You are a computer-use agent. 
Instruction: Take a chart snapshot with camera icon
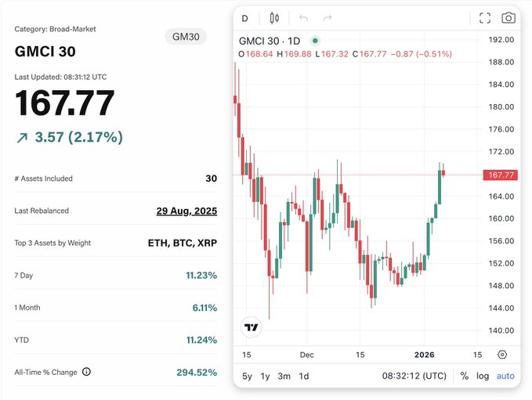coord(508,18)
